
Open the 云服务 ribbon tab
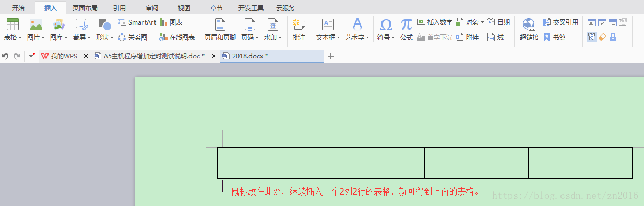285,8
